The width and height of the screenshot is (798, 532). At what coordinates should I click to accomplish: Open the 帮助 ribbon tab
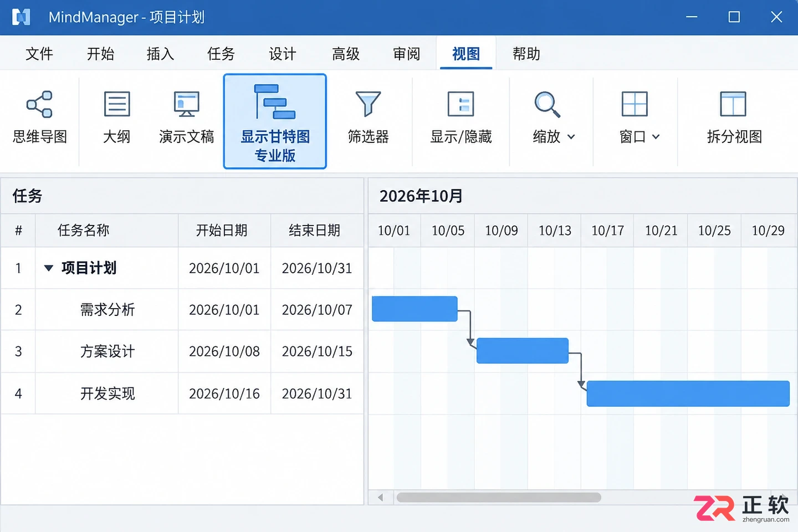click(526, 54)
